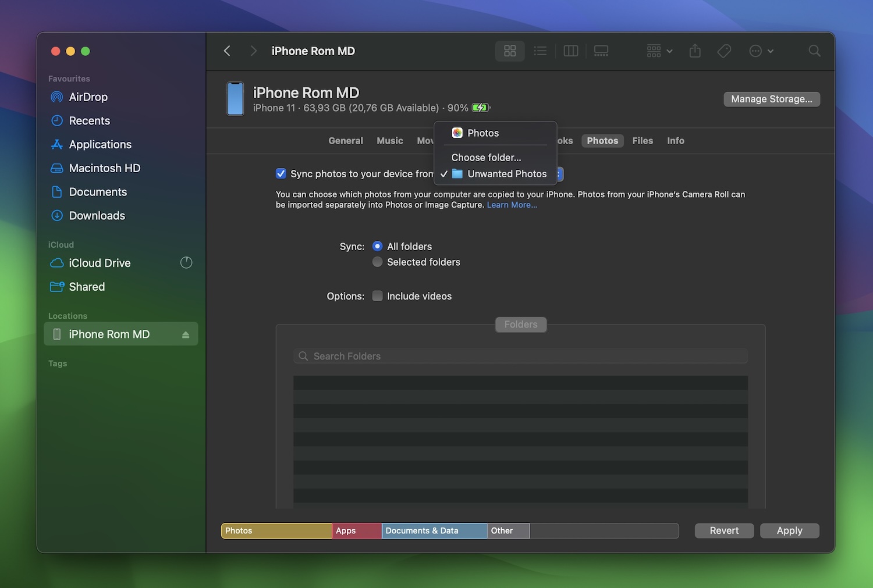Screen dimensions: 873x588
Task: Switch to column view
Action: [571, 51]
